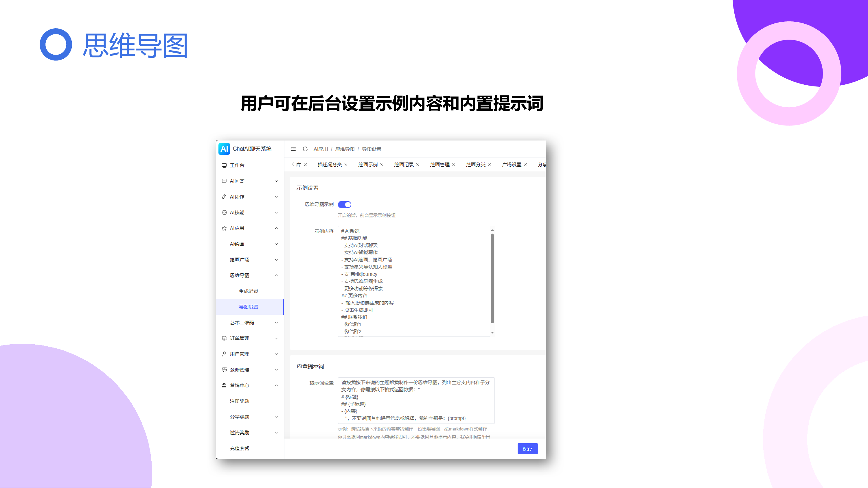This screenshot has height=488, width=868.
Task: Click the ChatAI system logo icon
Action: pos(224,149)
